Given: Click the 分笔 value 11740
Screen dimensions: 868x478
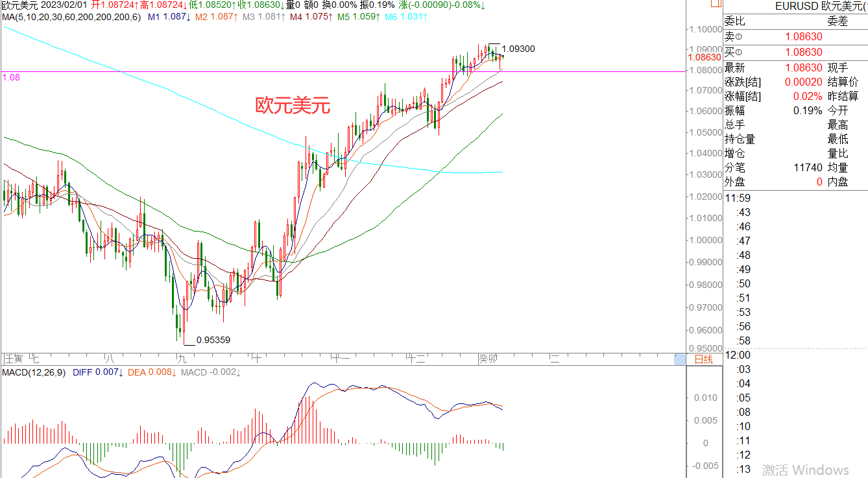Looking at the screenshot, I should (808, 167).
